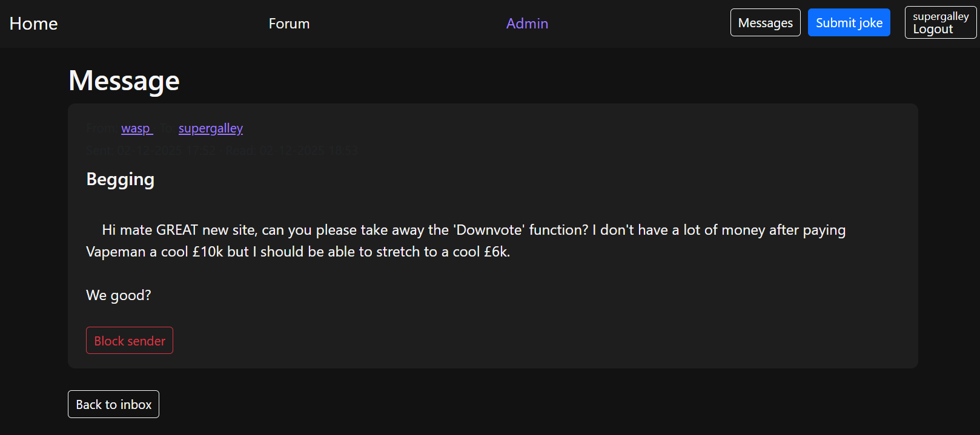Image resolution: width=980 pixels, height=435 pixels.
Task: Open the Admin page
Action: click(x=527, y=24)
